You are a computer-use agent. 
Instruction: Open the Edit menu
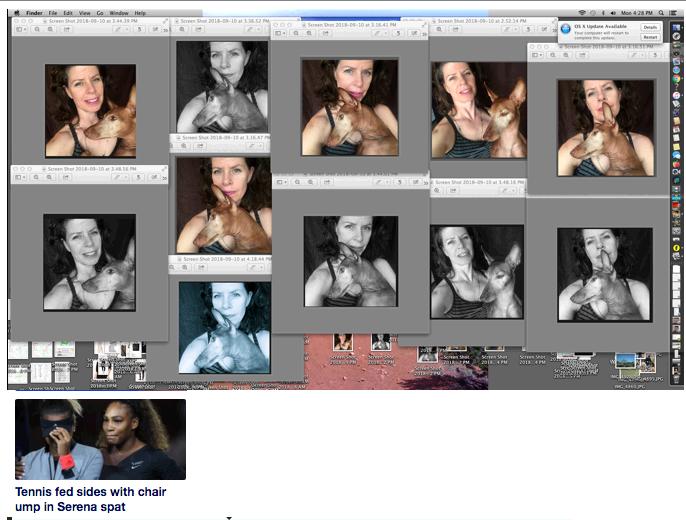point(68,13)
